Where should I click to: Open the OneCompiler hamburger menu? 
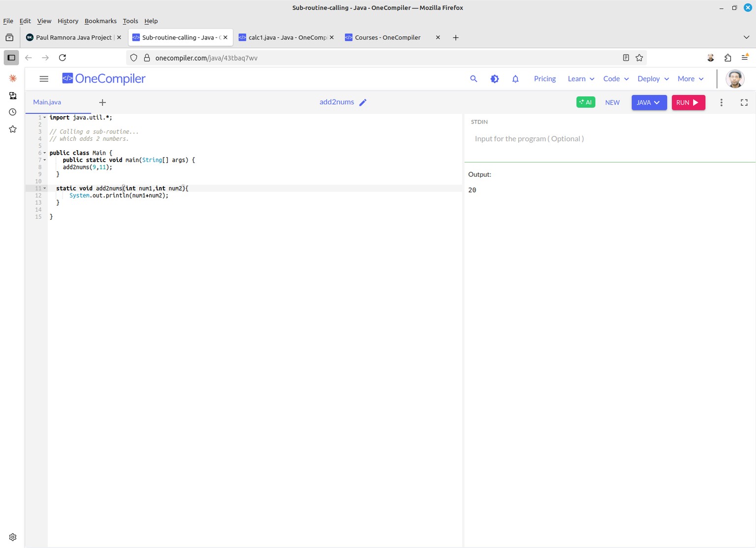tap(44, 79)
